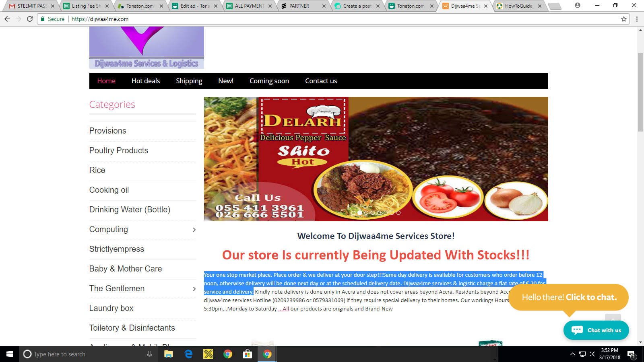
Task: Show hidden system tray icons
Action: (573, 354)
